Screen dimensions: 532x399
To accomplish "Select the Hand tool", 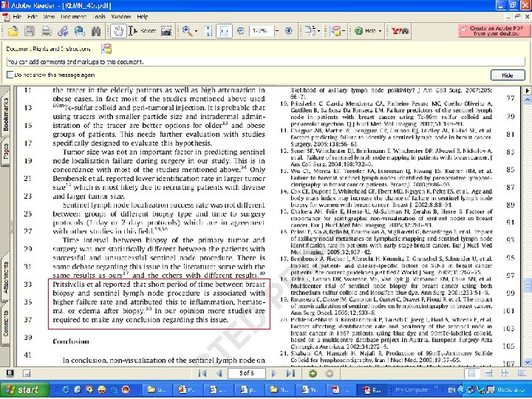I will pyautogui.click(x=118, y=31).
